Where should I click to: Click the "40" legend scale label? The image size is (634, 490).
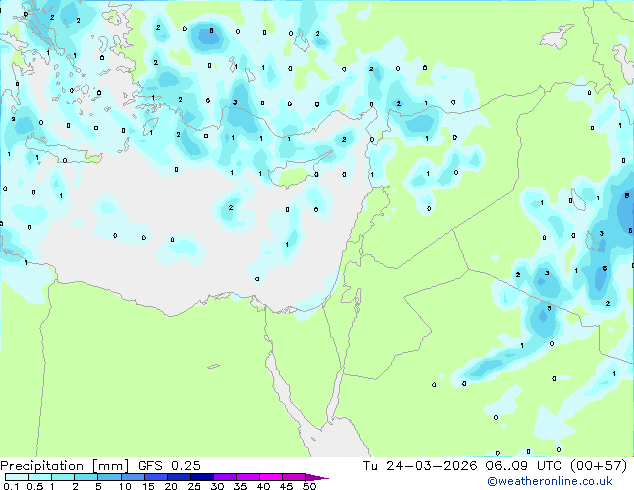[x=263, y=486]
